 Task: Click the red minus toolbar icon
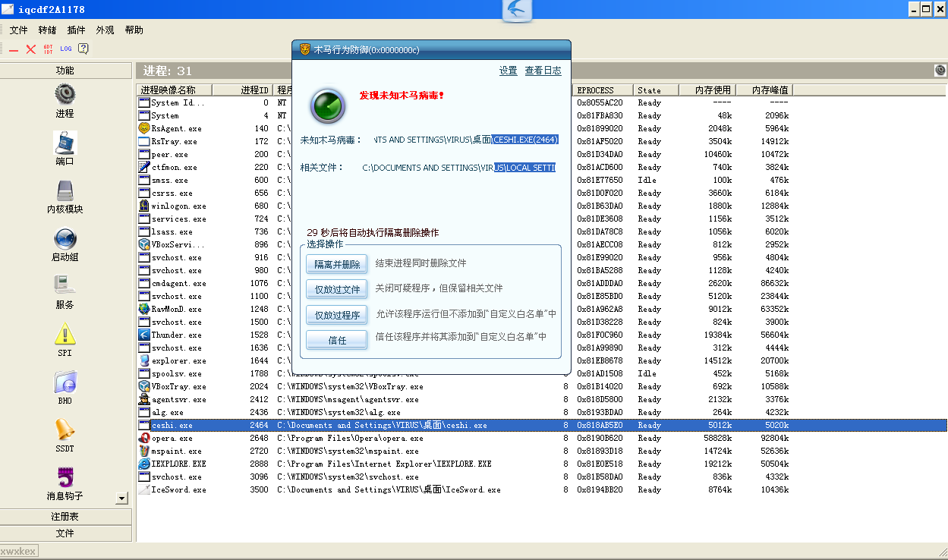tap(14, 49)
